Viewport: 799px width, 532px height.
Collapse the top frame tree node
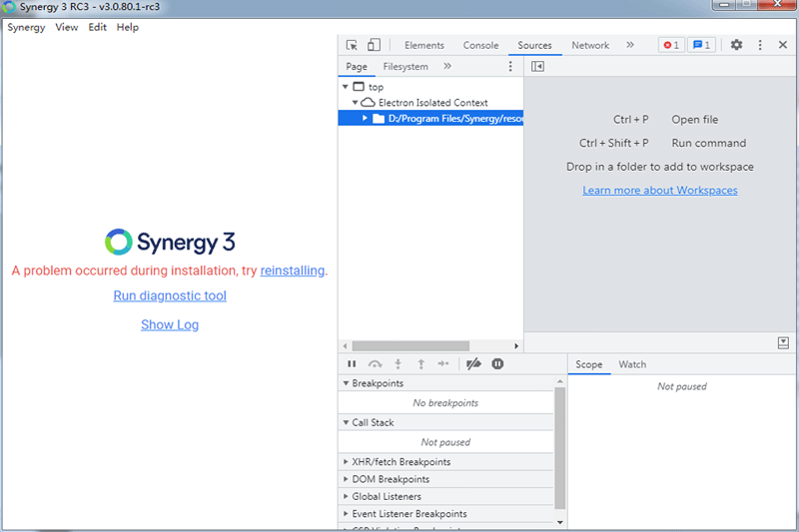[346, 87]
